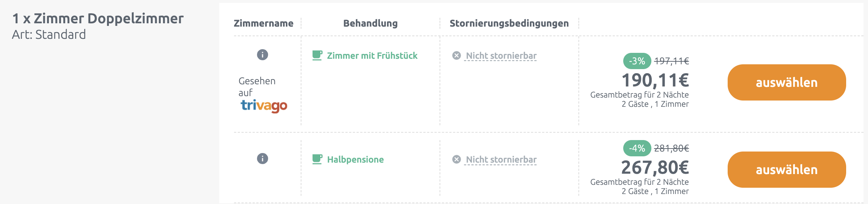Image resolution: width=868 pixels, height=204 pixels.
Task: Click the 190,11€ price
Action: point(655,80)
